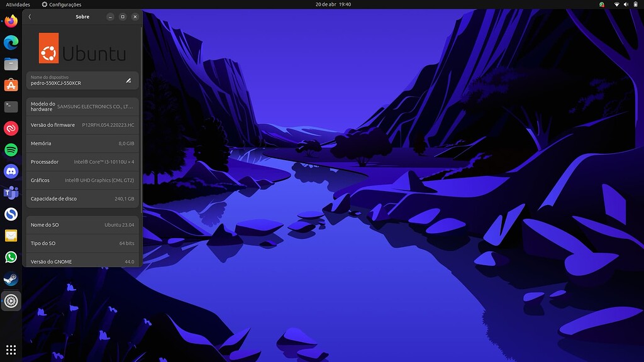This screenshot has width=644, height=362.
Task: Open Discord from the dock
Action: pyautogui.click(x=10, y=171)
